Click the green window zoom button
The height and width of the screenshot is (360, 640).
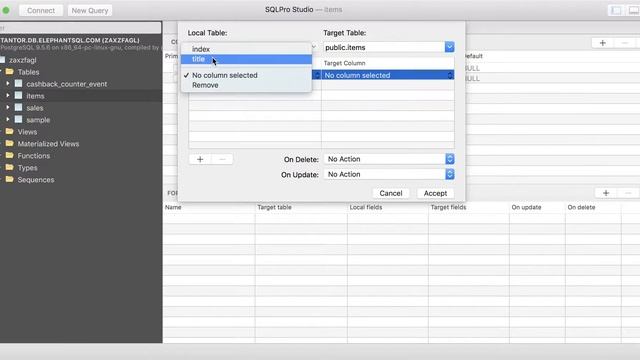point(6,10)
